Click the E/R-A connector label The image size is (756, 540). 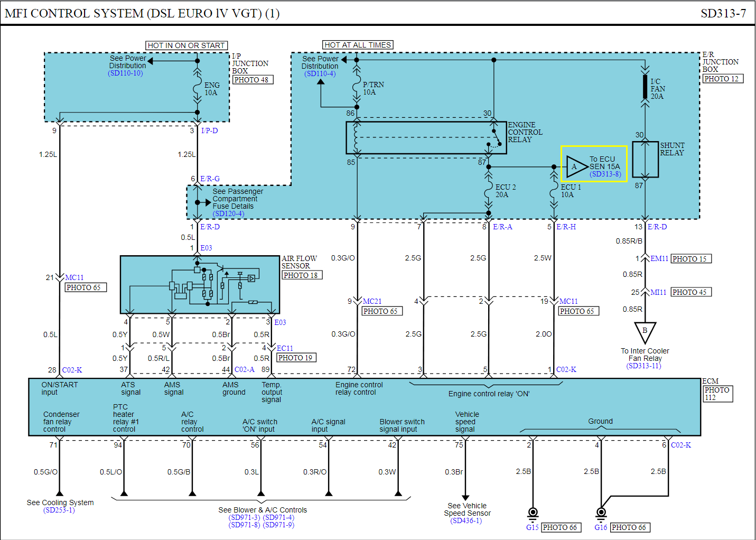(502, 227)
